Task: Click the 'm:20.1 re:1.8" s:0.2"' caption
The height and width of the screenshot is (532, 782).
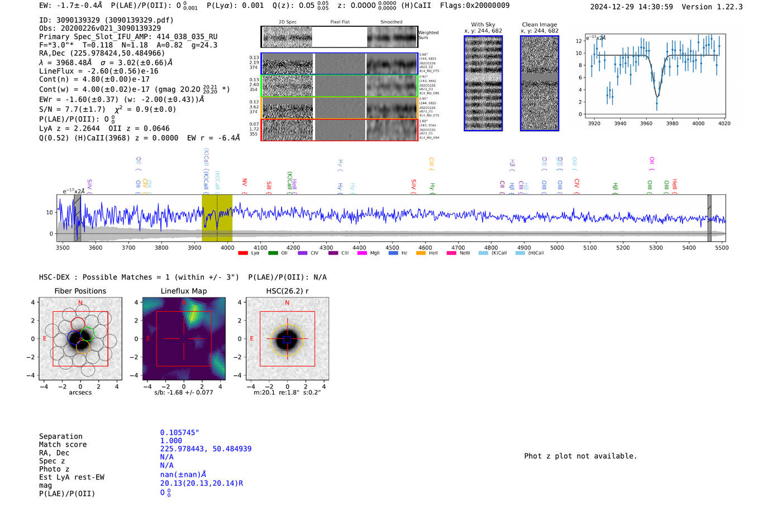Action: pos(287,392)
